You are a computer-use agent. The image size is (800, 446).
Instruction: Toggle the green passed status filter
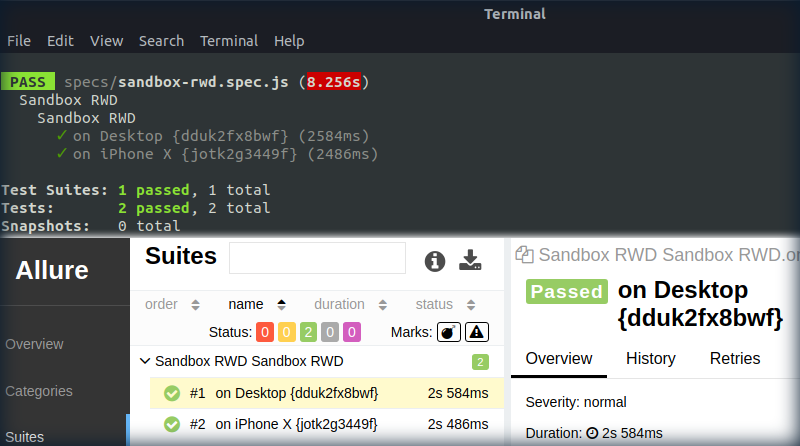pyautogui.click(x=308, y=332)
